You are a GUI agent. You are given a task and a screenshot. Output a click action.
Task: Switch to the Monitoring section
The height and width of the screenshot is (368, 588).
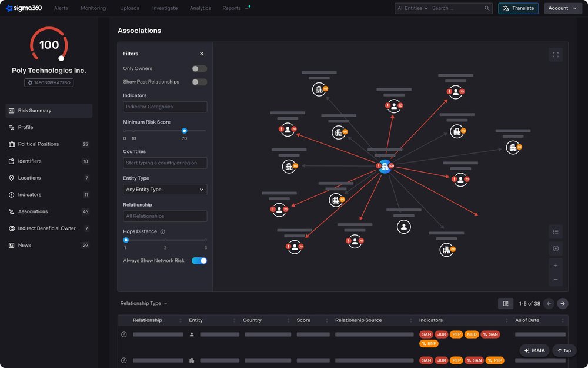pyautogui.click(x=93, y=8)
